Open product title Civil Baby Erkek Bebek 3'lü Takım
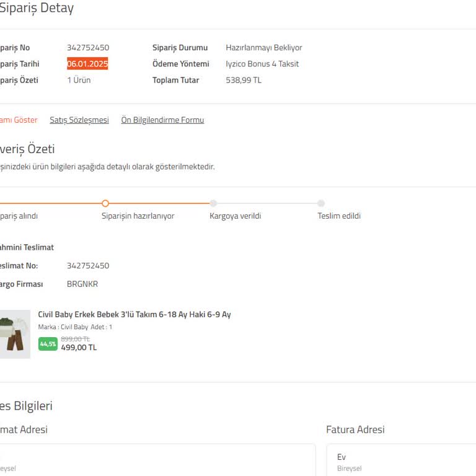 [134, 314]
